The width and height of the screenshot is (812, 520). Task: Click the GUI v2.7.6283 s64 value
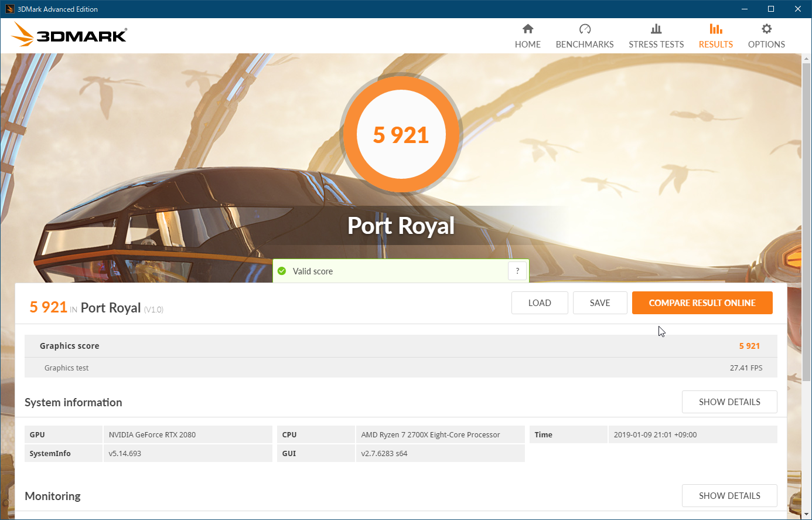(384, 454)
